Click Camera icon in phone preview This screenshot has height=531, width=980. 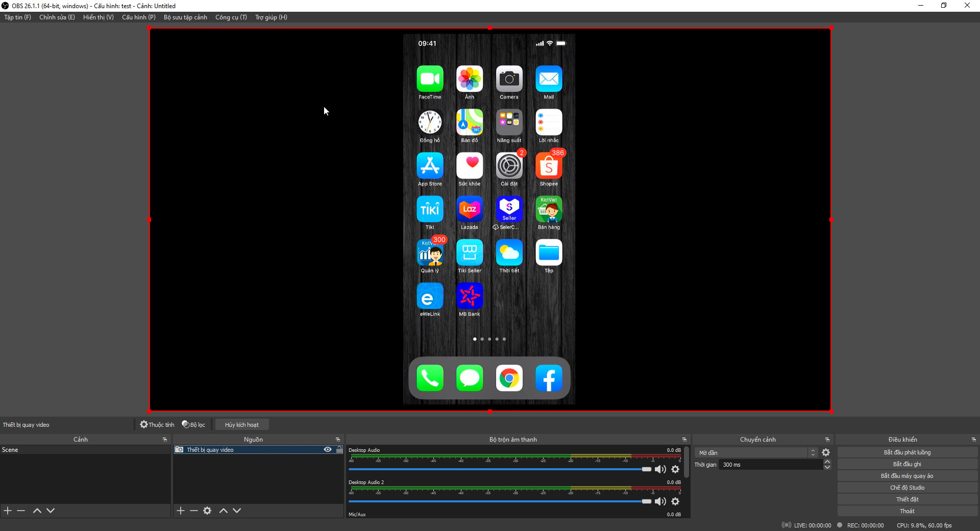click(x=509, y=79)
